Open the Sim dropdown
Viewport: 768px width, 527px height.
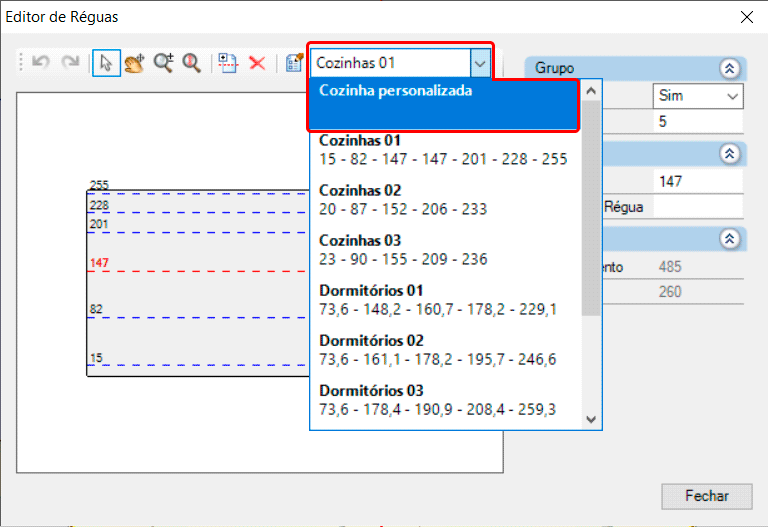click(698, 96)
